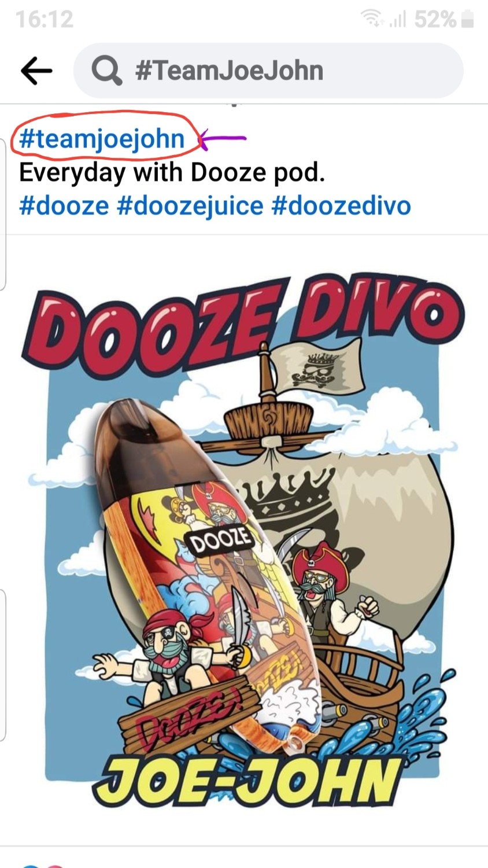Tap the 16:12 clock in status bar
This screenshot has width=488, height=868.
[x=45, y=20]
